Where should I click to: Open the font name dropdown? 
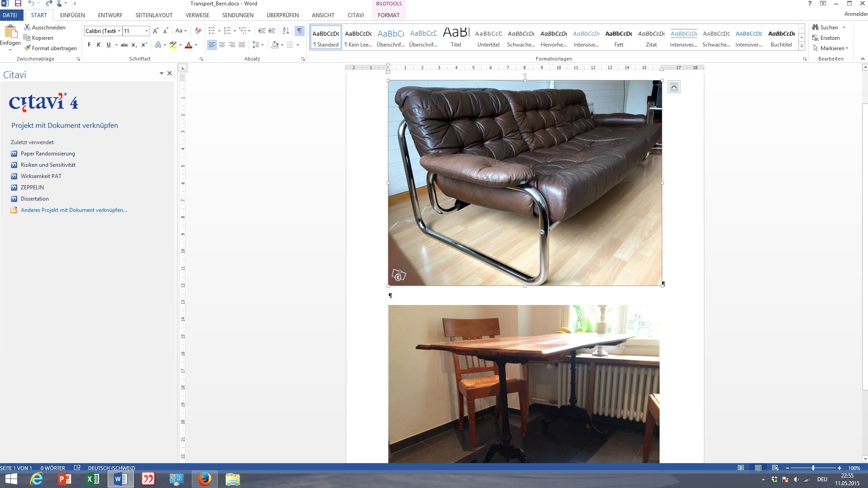pos(119,31)
